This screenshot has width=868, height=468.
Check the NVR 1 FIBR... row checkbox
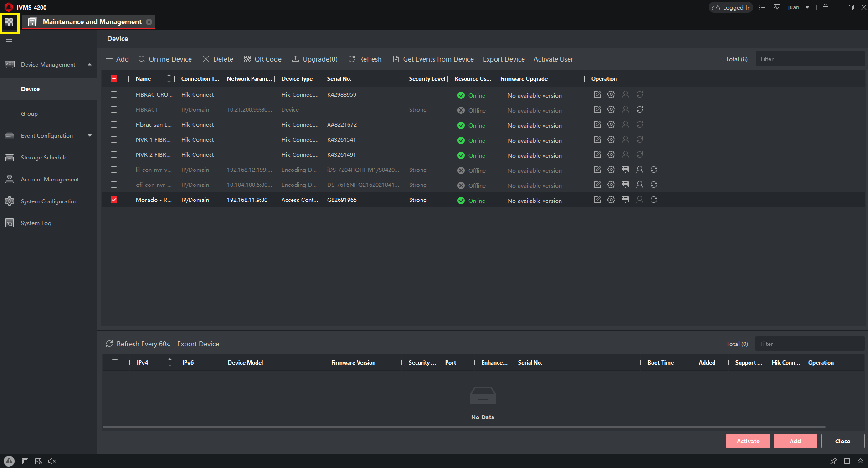(x=114, y=139)
